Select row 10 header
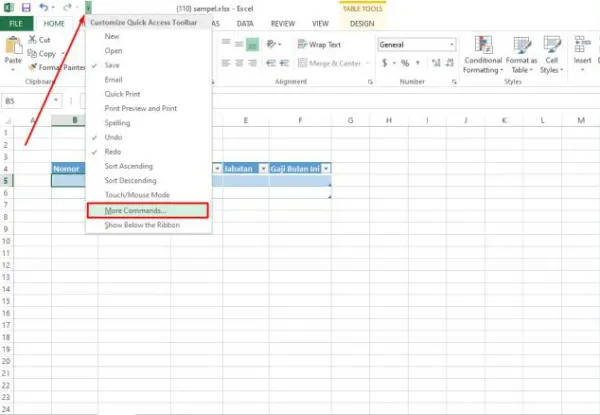This screenshot has width=600, height=415. (6, 241)
